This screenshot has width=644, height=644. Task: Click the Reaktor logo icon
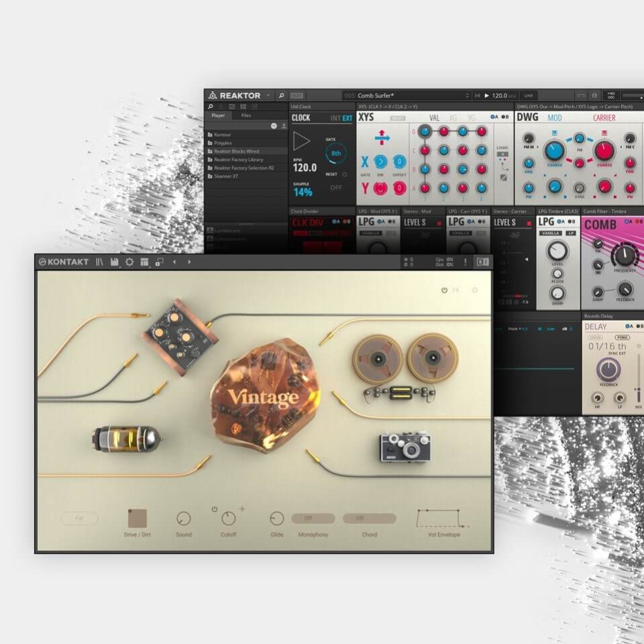coord(213,95)
